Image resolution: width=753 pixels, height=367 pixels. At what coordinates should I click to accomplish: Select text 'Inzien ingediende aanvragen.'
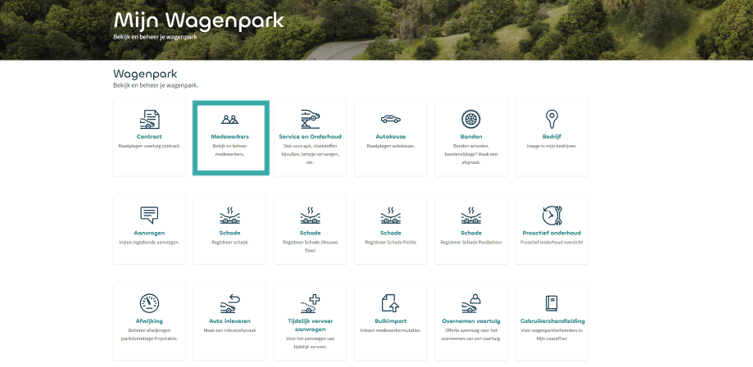(x=149, y=242)
